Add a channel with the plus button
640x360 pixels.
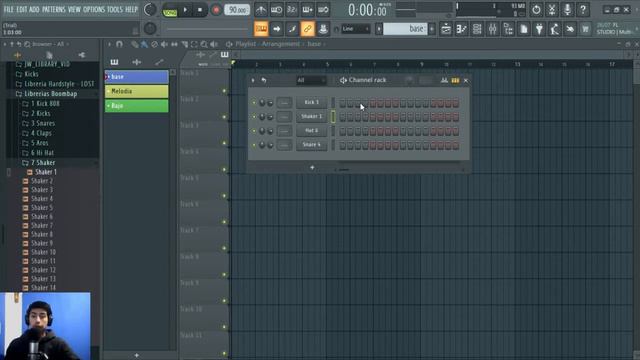pyautogui.click(x=312, y=167)
